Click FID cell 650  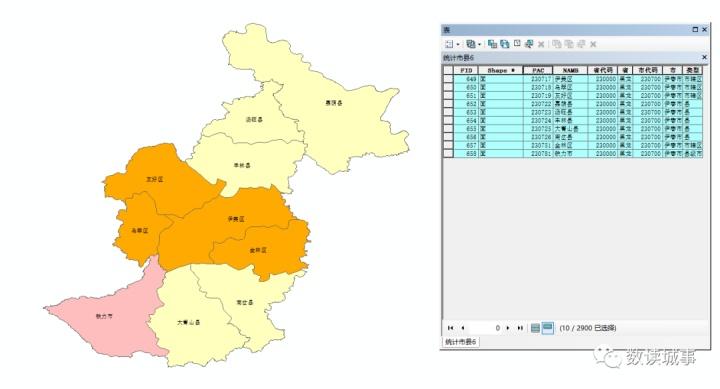[x=466, y=87]
